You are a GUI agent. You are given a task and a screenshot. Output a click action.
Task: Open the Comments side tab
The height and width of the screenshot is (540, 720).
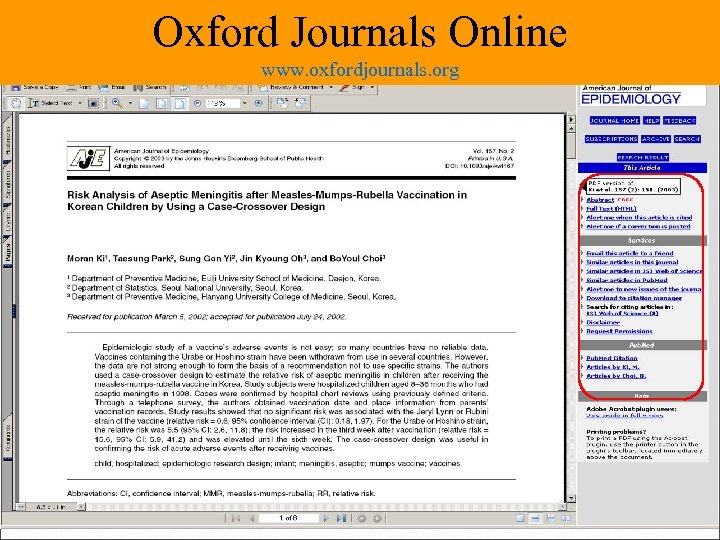pos(7,437)
